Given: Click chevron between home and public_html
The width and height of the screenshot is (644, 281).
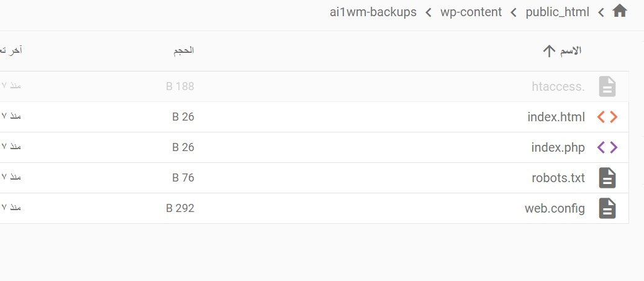Looking at the screenshot, I should click(601, 12).
